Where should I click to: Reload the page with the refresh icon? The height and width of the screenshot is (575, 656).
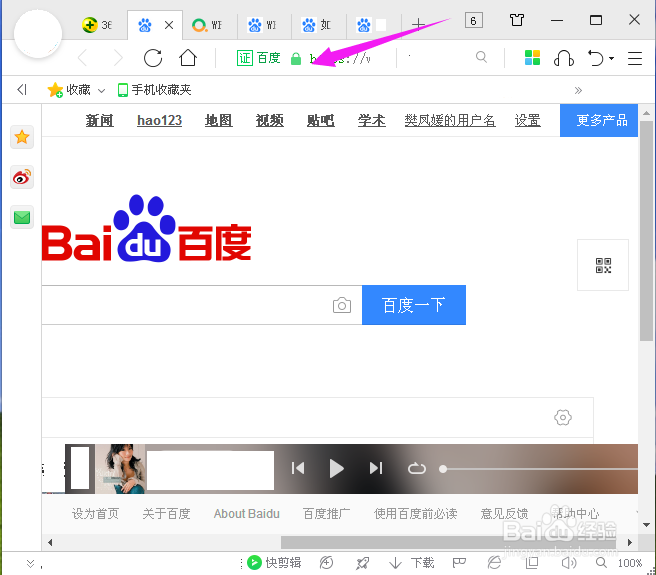pyautogui.click(x=153, y=58)
